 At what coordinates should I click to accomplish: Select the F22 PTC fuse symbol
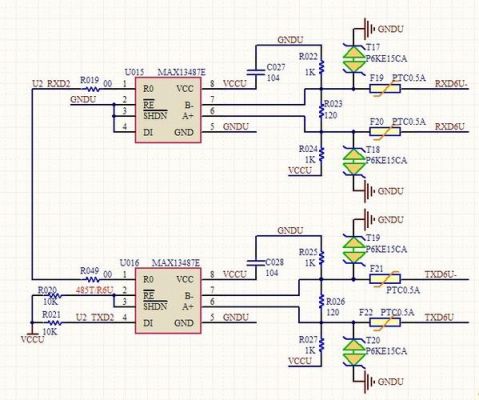[x=385, y=322]
